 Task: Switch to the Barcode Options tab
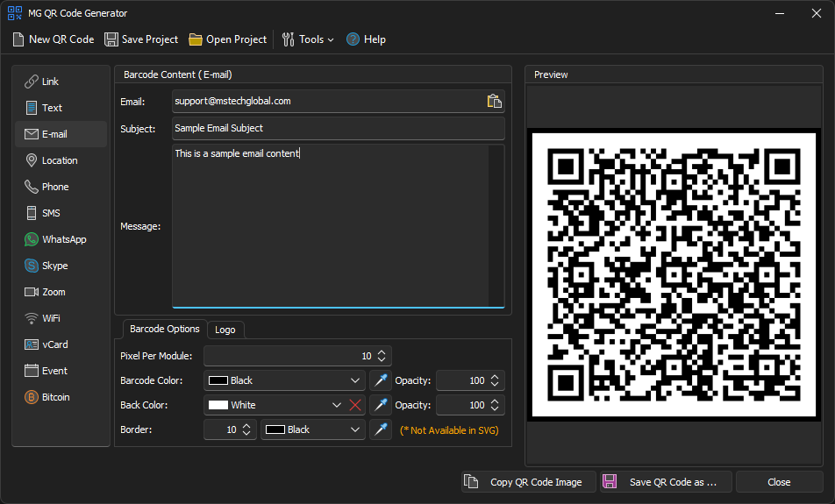click(165, 329)
